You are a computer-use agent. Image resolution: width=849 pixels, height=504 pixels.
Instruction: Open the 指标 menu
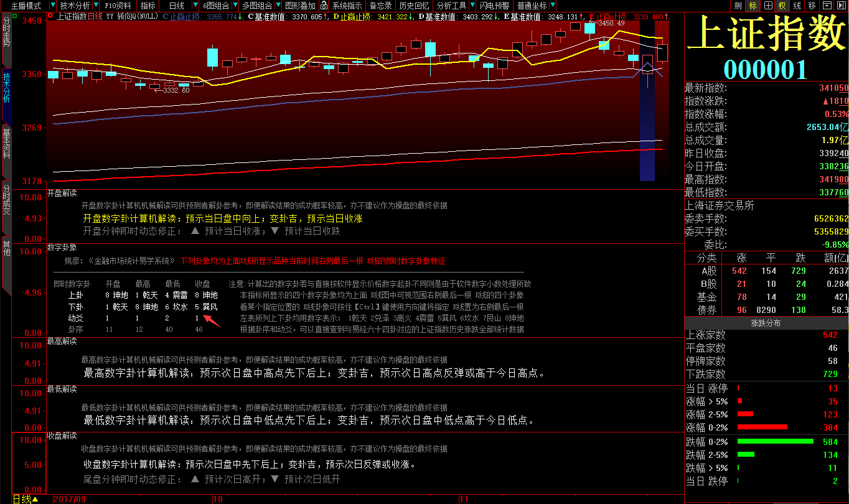148,6
